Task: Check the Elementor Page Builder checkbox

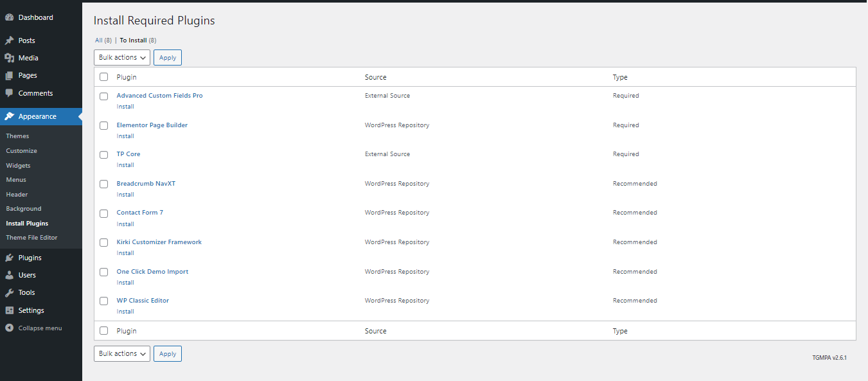Action: pyautogui.click(x=103, y=126)
